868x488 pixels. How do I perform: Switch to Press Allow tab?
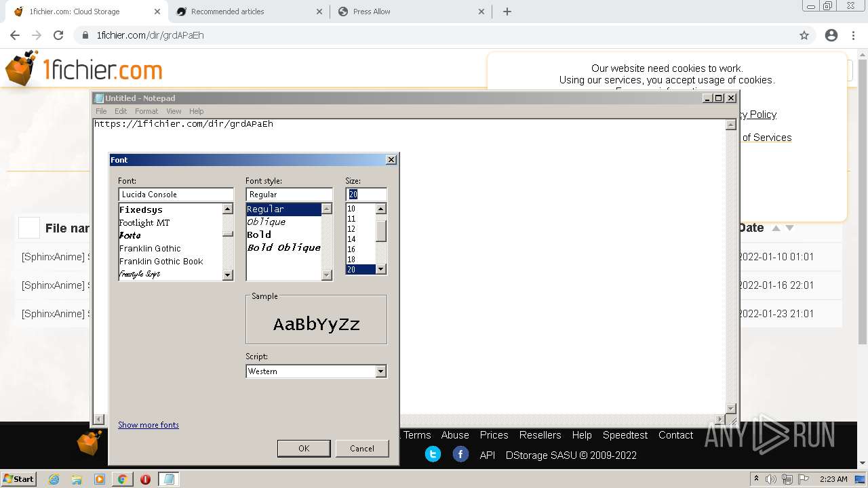click(412, 12)
